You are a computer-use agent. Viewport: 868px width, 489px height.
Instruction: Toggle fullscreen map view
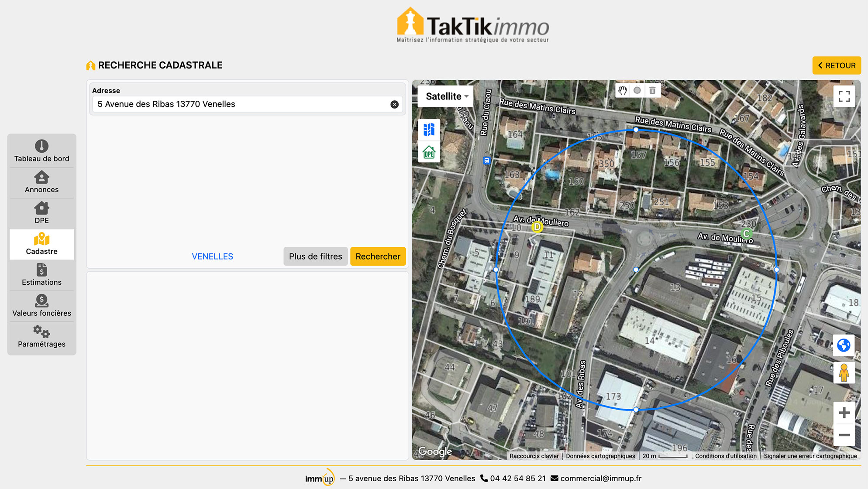844,96
